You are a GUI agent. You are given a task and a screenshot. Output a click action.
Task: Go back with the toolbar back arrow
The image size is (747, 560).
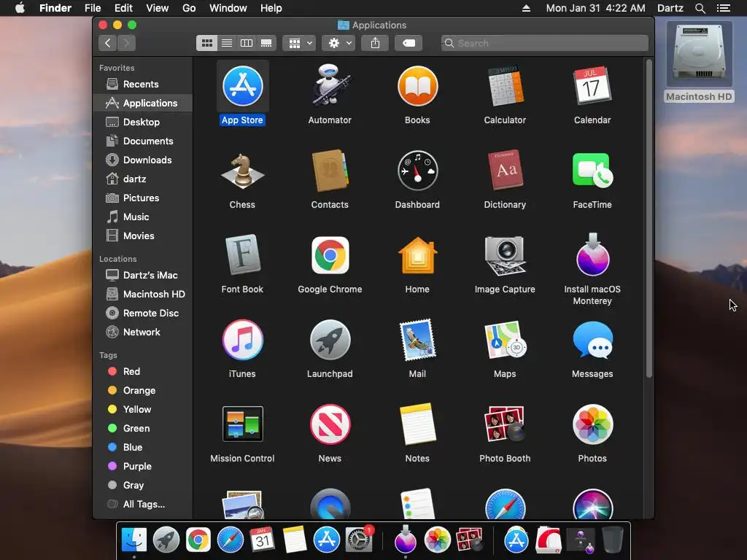tap(108, 43)
